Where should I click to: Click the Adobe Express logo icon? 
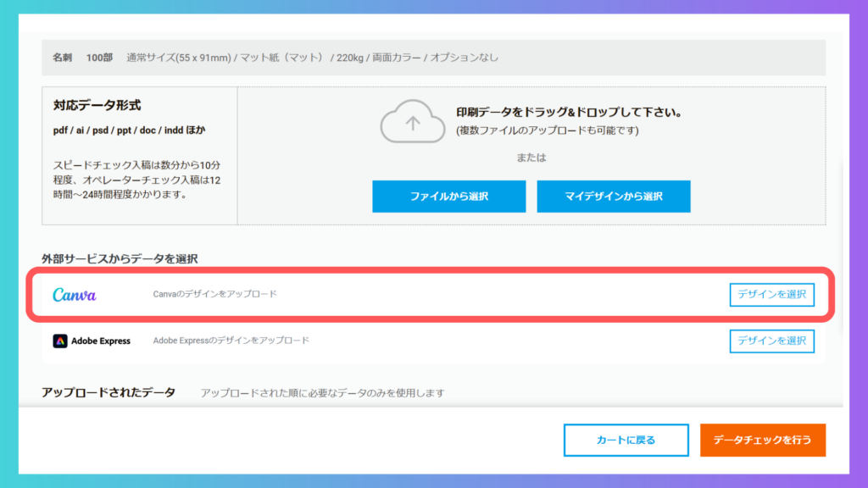[60, 341]
